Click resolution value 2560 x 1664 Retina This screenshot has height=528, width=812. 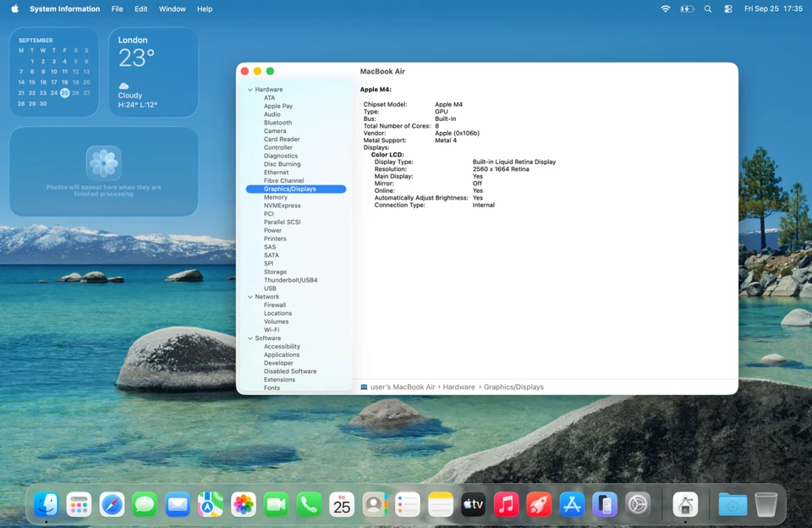pyautogui.click(x=501, y=169)
